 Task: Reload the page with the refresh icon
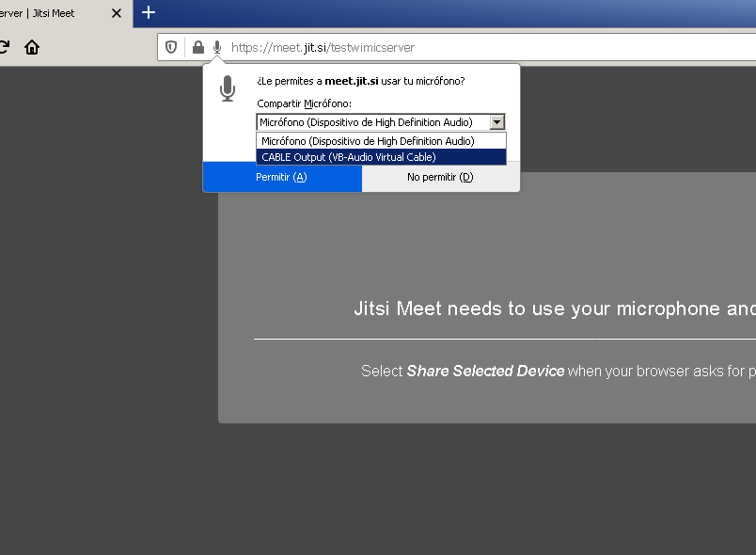pos(4,47)
